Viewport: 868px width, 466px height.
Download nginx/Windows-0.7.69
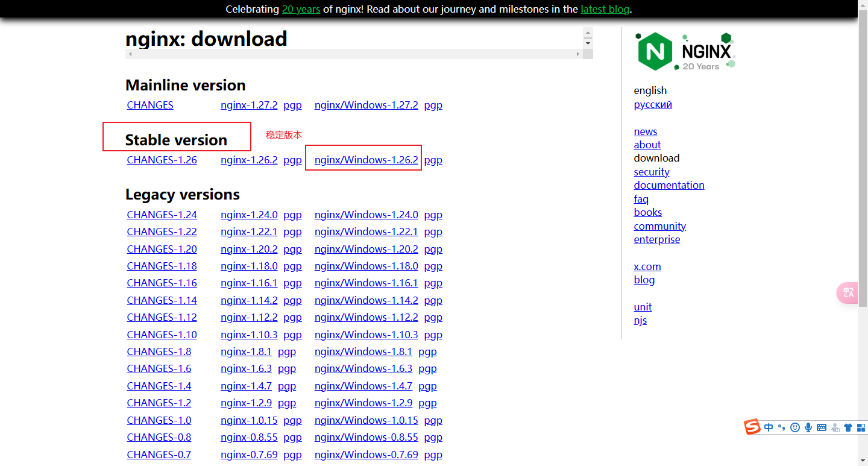click(366, 455)
